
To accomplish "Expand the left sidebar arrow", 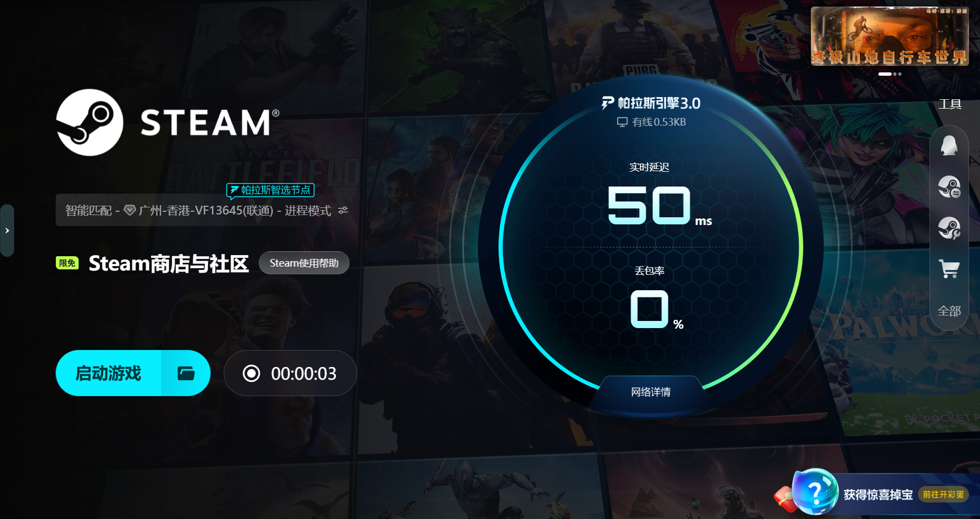I will pos(7,230).
